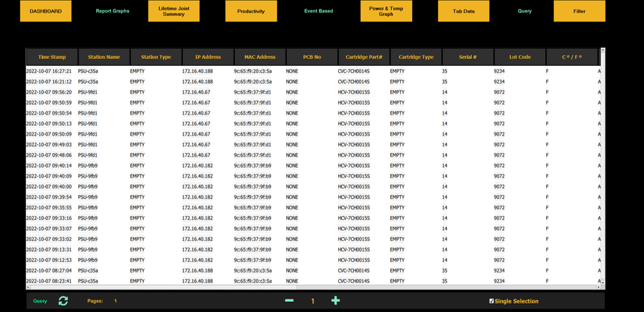
Task: Click the Query label in the bottom bar
Action: 40,301
